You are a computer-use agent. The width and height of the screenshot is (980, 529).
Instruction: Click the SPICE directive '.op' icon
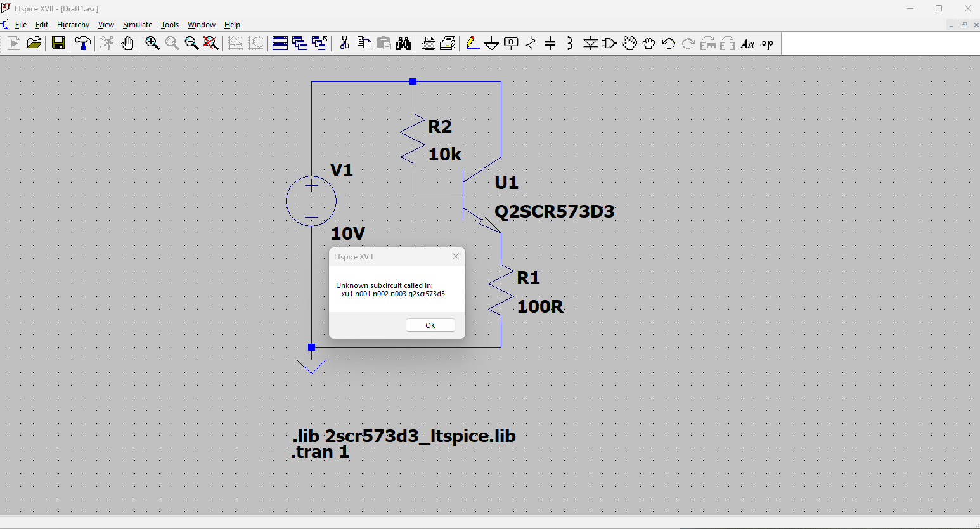point(767,43)
